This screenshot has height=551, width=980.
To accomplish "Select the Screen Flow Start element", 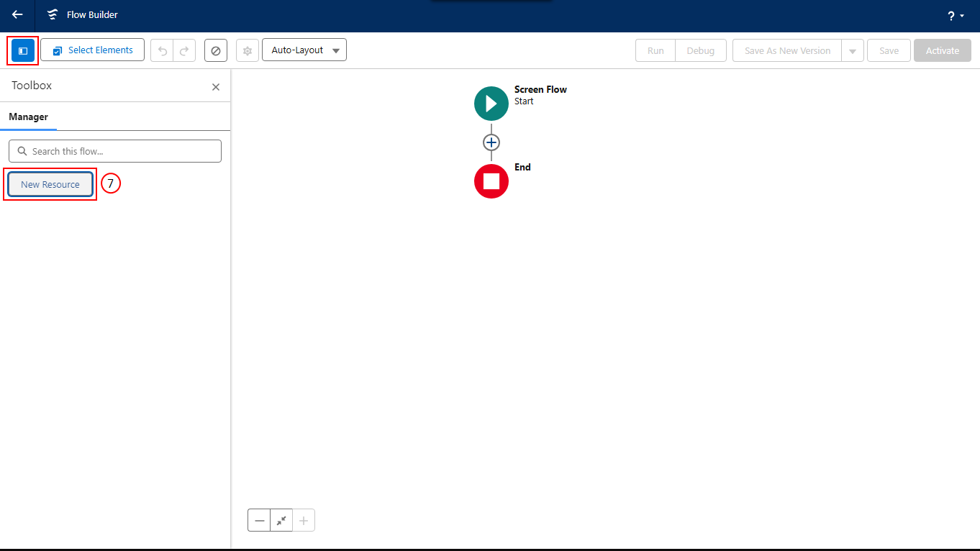I will pos(491,104).
